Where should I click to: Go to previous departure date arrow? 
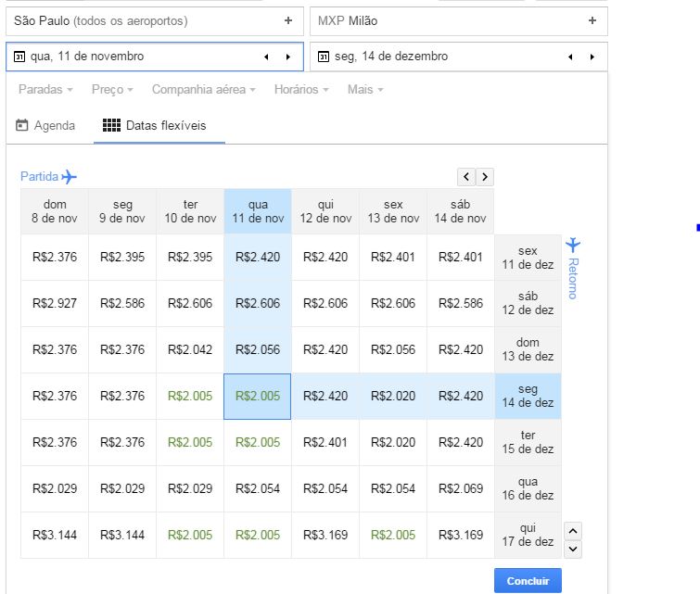coord(266,57)
